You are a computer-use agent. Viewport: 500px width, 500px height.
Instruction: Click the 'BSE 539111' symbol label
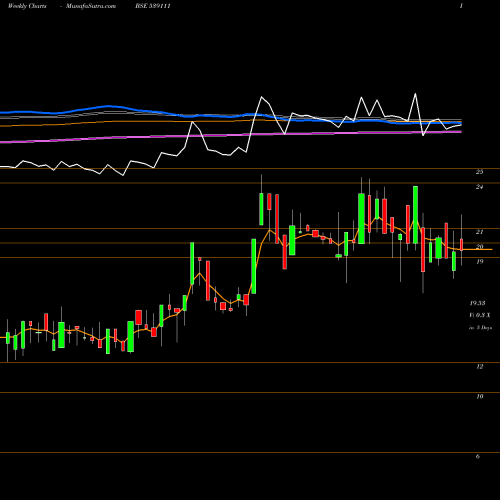click(153, 6)
